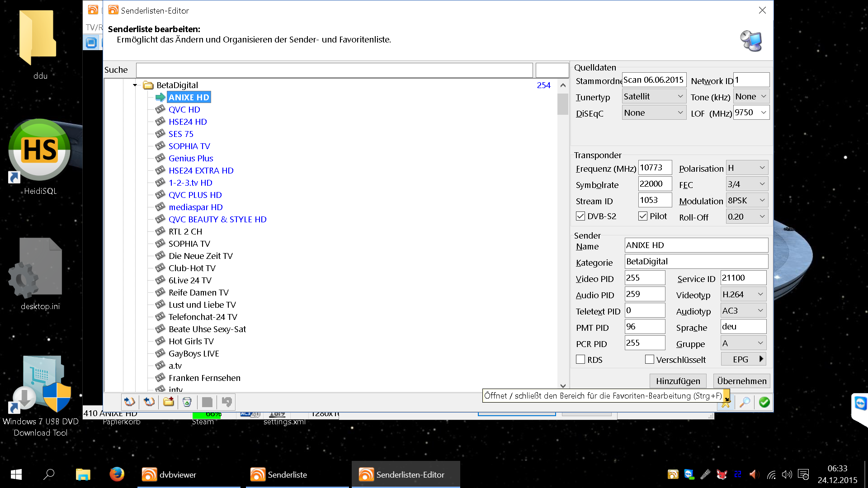
Task: Click the Übernehmen button
Action: (742, 381)
